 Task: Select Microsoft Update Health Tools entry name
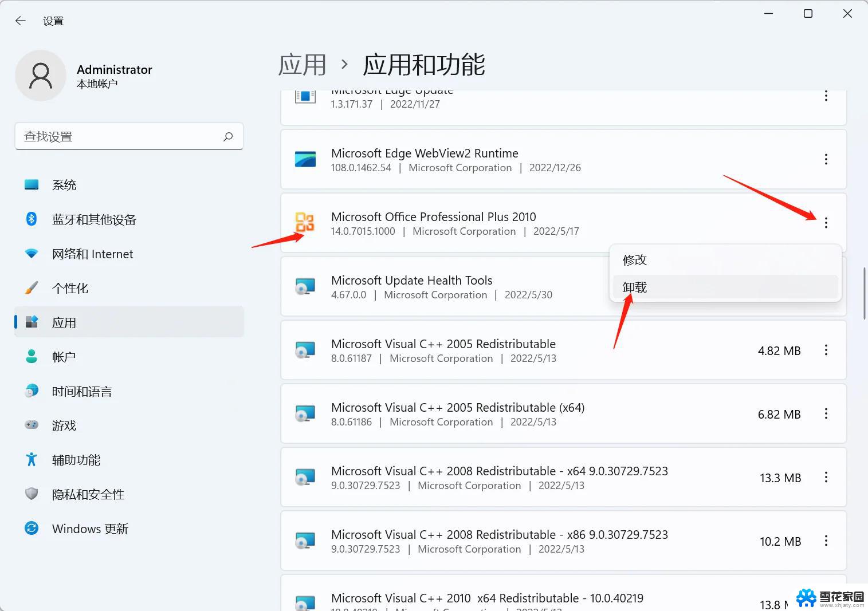(x=411, y=281)
